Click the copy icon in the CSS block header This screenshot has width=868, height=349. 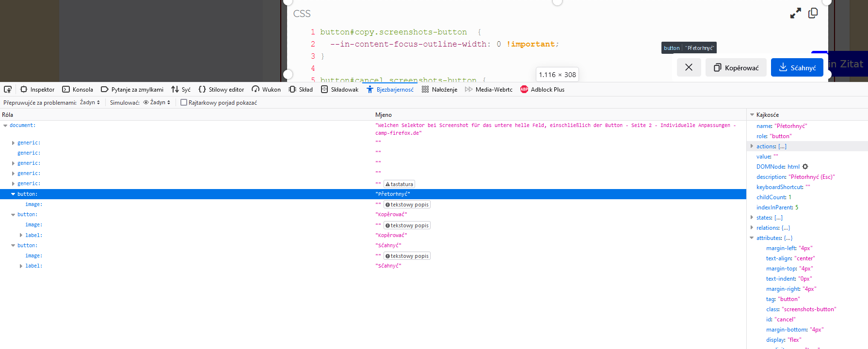pyautogui.click(x=813, y=14)
